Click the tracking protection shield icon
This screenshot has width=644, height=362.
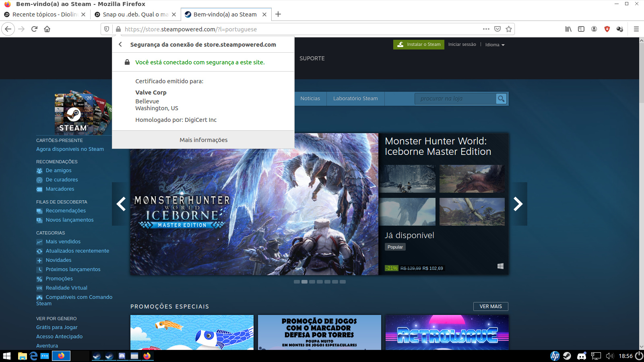pyautogui.click(x=107, y=29)
